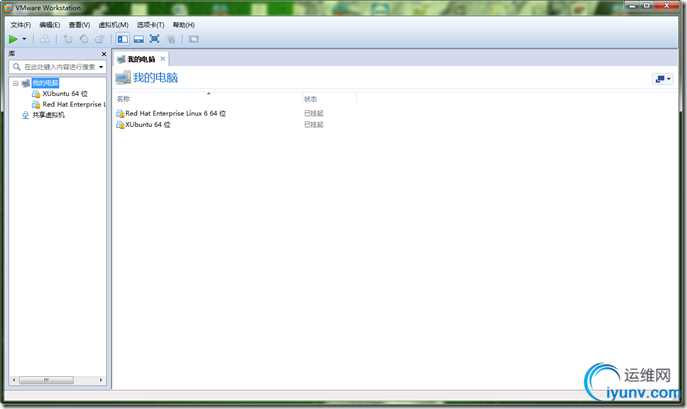This screenshot has height=409, width=687.
Task: Click the XUbuntu VM icon in library tree
Action: coord(36,94)
